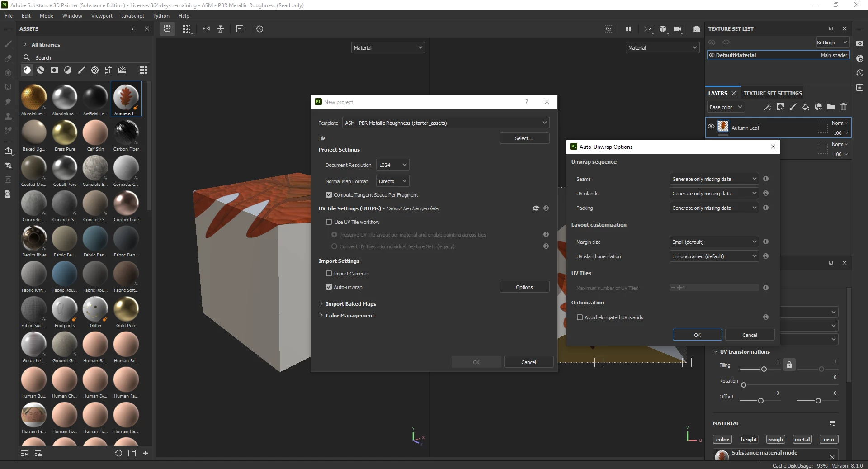Image resolution: width=868 pixels, height=469 pixels.
Task: Select Preserve UV Tile layout radio option
Action: [335, 235]
